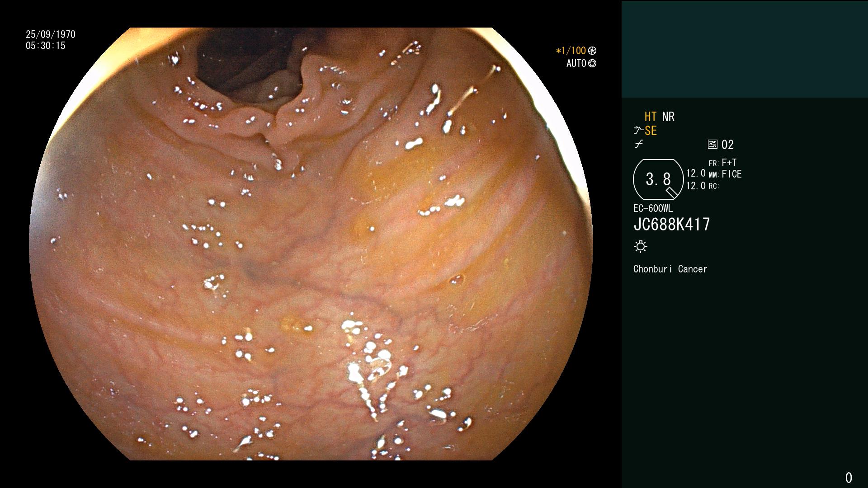This screenshot has height=488, width=868.
Task: Click the tone curve icon below SE
Action: (639, 144)
